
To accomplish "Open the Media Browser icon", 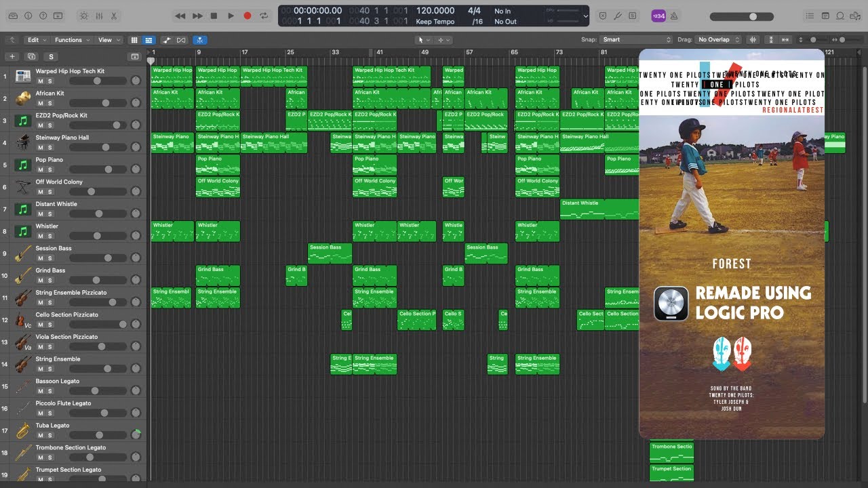I will tap(855, 16).
